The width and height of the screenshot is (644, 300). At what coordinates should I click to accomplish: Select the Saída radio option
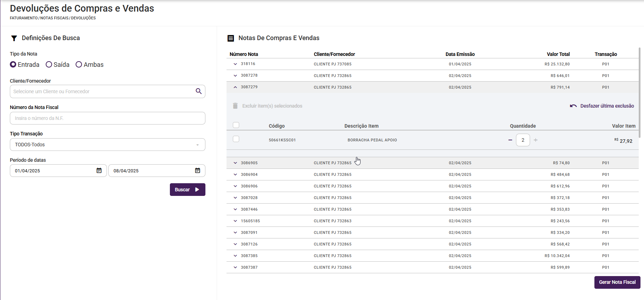point(49,64)
